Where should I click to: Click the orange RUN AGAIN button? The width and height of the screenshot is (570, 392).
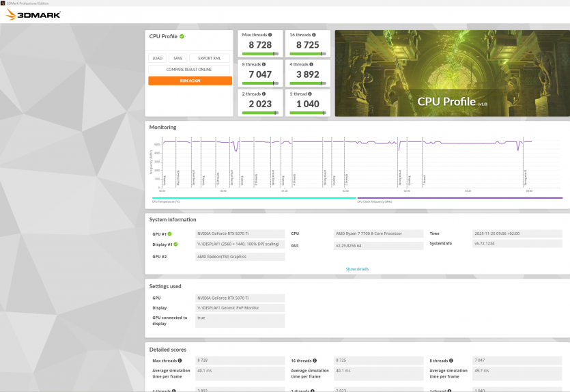click(x=190, y=81)
